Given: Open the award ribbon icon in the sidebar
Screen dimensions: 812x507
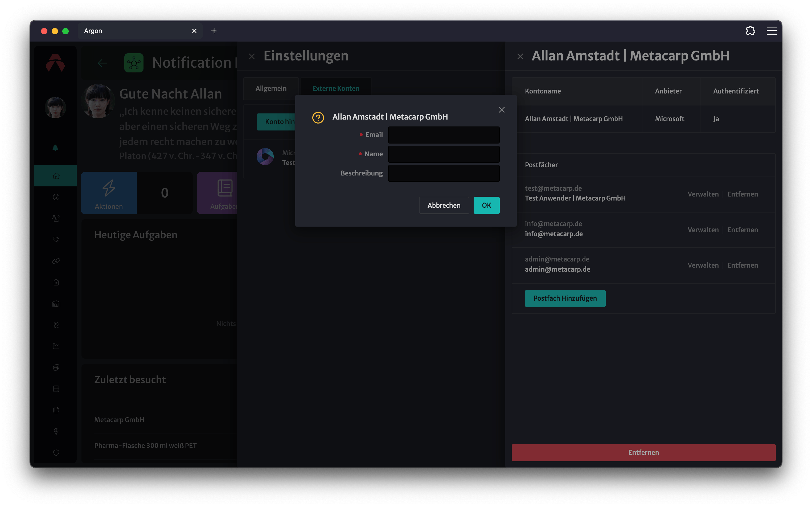Looking at the screenshot, I should [56, 325].
